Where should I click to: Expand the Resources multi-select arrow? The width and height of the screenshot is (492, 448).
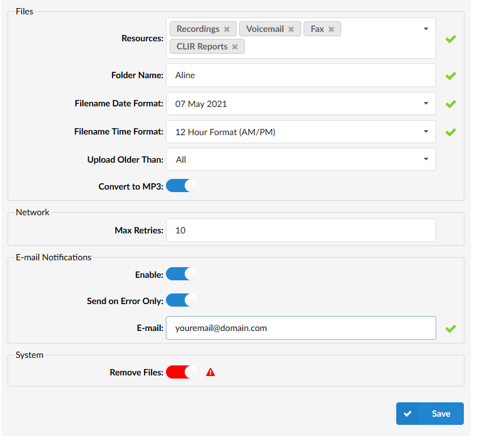click(426, 29)
